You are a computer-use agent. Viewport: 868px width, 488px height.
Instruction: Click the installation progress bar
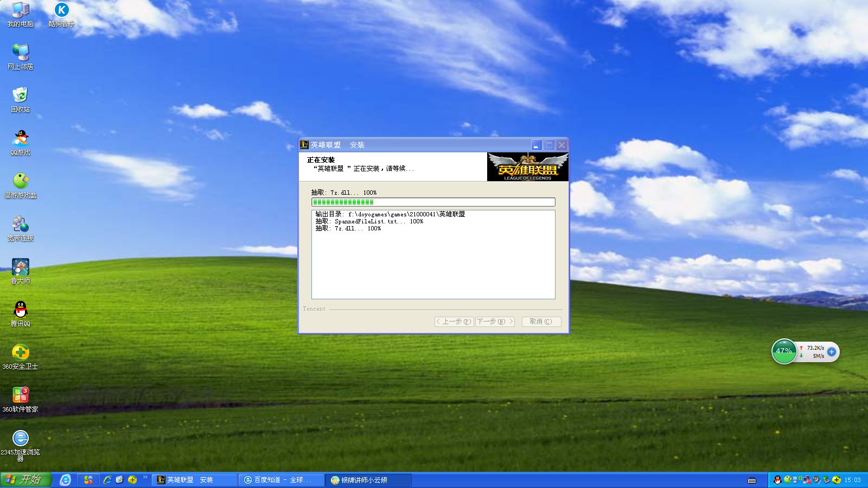(x=433, y=202)
